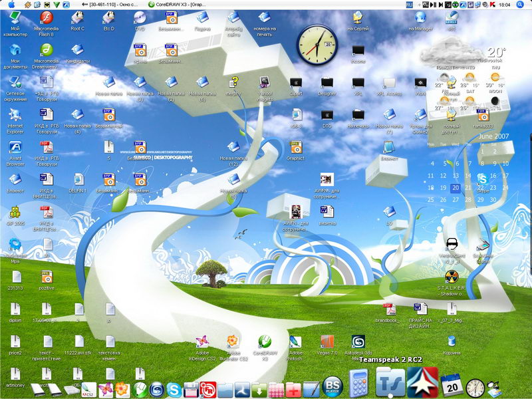Select the Корзина recycle bin icon
The height and width of the screenshot is (399, 532).
(x=452, y=345)
